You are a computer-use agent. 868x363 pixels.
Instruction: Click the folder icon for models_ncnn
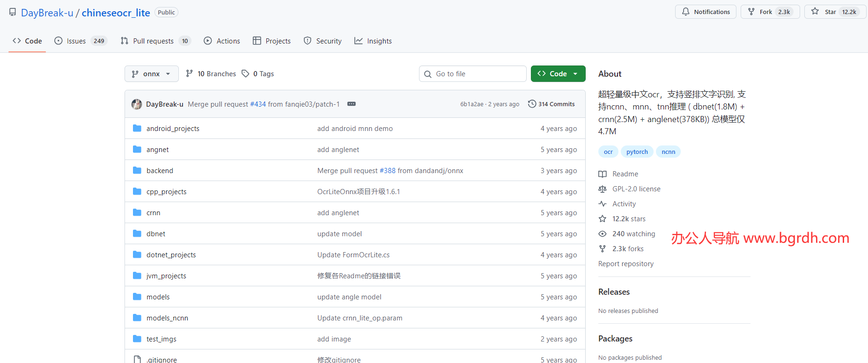pos(137,318)
